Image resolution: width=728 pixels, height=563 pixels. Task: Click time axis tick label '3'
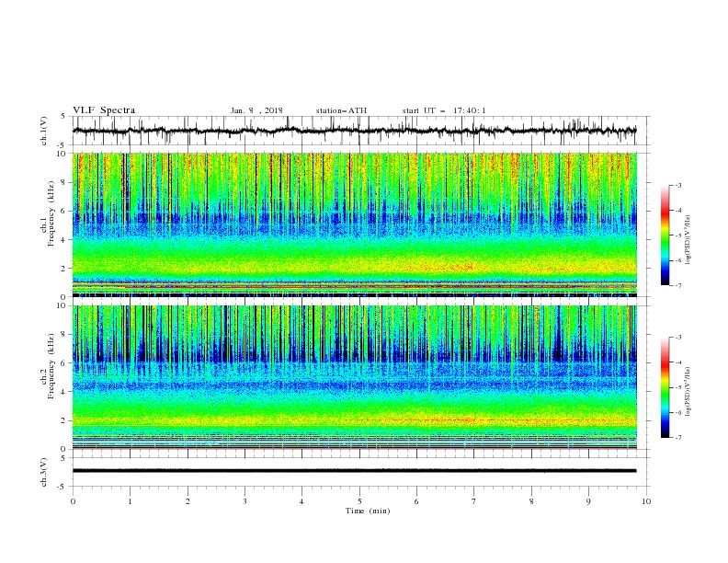pos(245,501)
